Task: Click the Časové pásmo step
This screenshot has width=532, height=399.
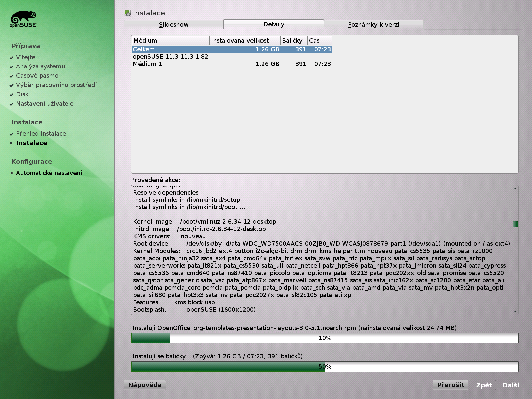Action: (x=37, y=76)
